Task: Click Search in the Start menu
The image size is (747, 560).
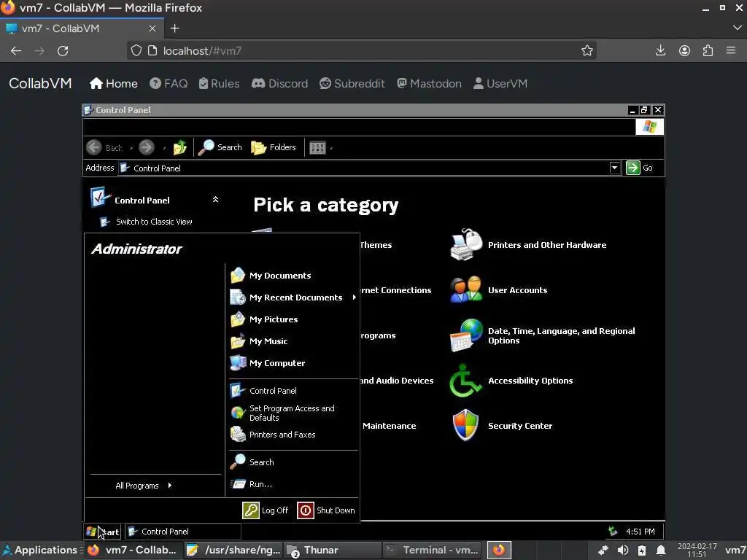Action: [252, 462]
